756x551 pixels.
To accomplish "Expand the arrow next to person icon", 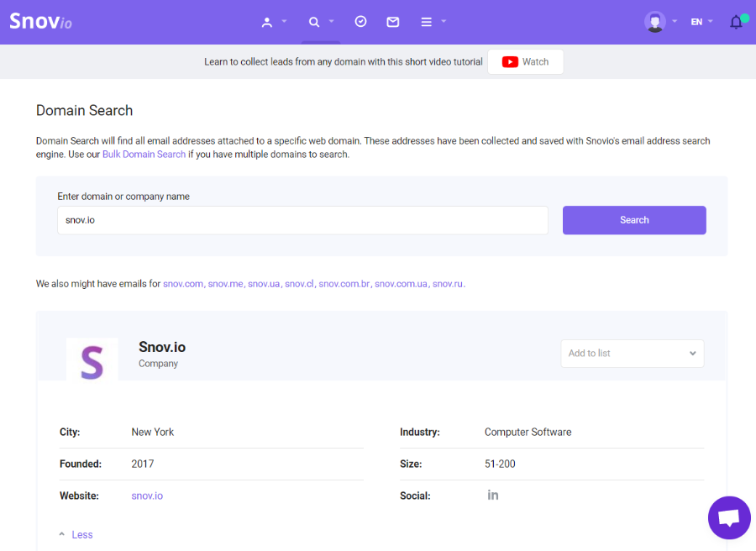I will 284,21.
